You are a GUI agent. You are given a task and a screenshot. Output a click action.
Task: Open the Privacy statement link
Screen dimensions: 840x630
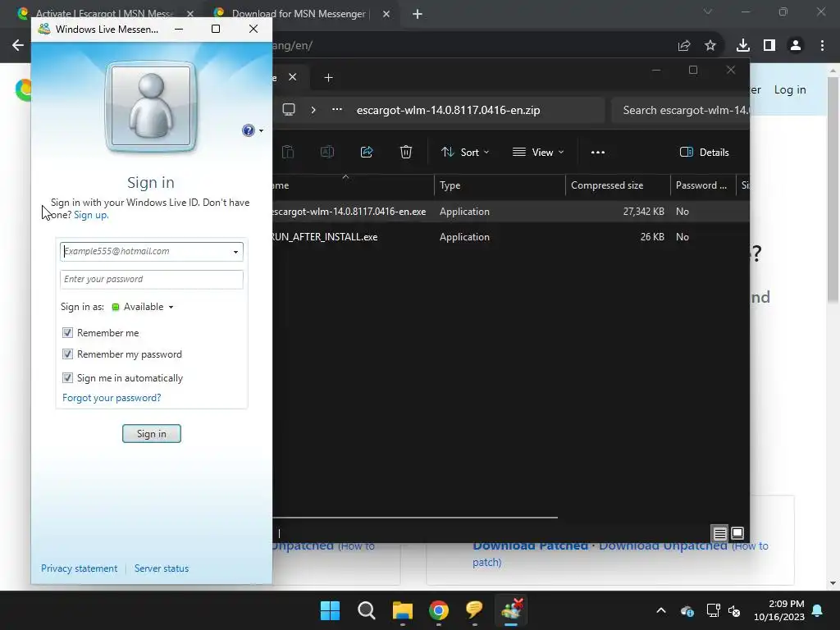click(80, 568)
